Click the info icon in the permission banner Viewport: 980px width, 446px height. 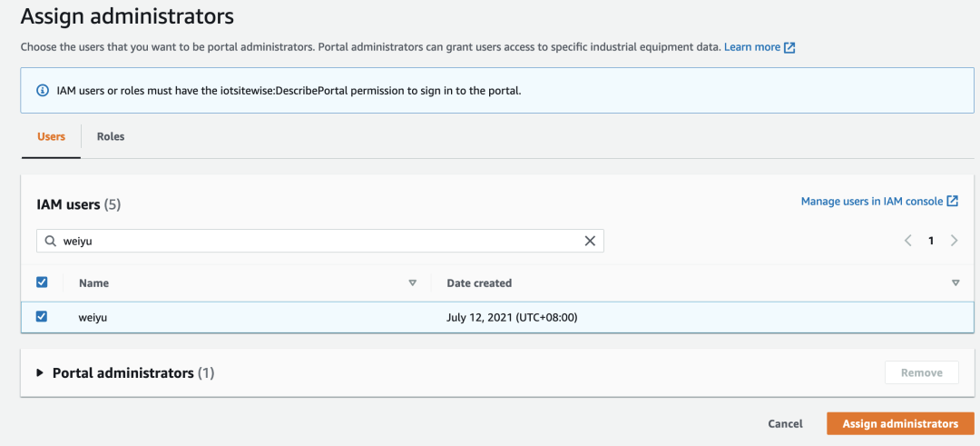pyautogui.click(x=43, y=91)
